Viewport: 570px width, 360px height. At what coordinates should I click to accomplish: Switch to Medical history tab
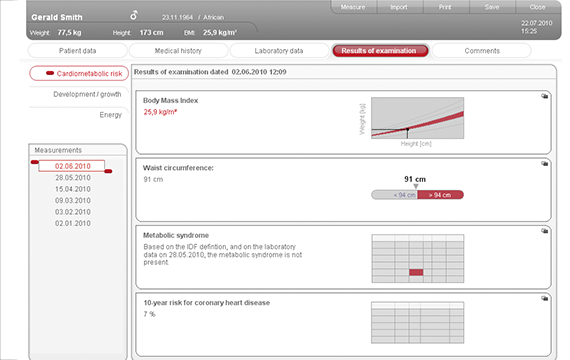178,51
